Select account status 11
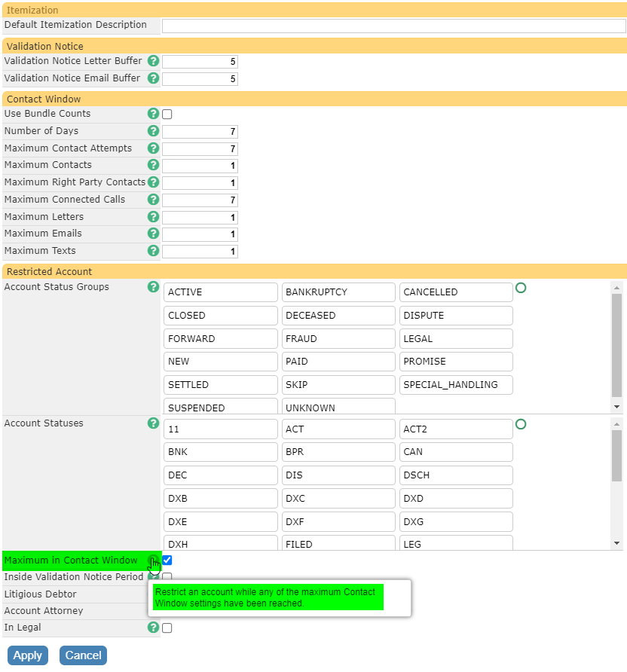Image resolution: width=627 pixels, height=672 pixels. pos(220,429)
